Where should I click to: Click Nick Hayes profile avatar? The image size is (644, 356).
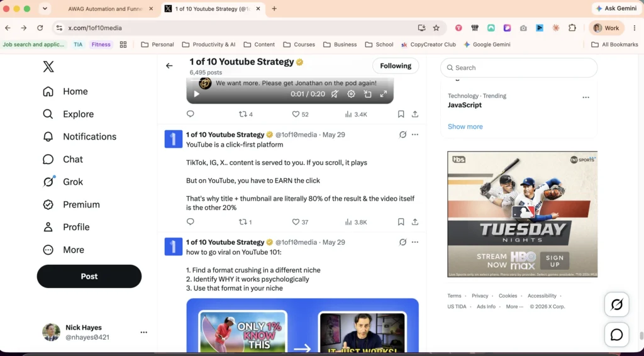tap(51, 332)
